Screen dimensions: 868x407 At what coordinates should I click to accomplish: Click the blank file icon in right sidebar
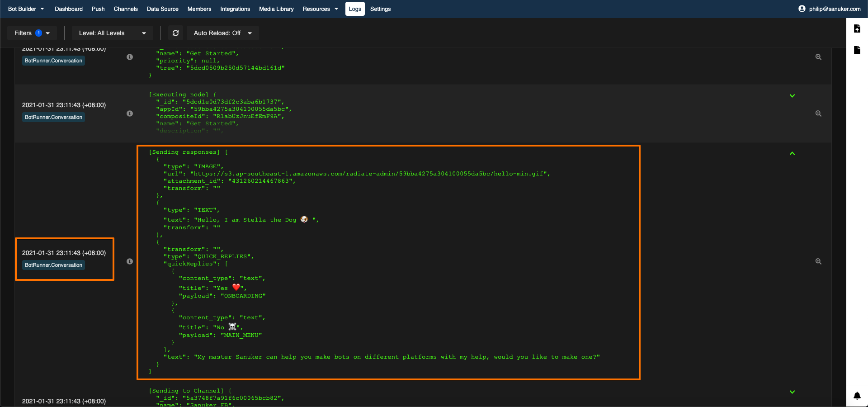(857, 50)
